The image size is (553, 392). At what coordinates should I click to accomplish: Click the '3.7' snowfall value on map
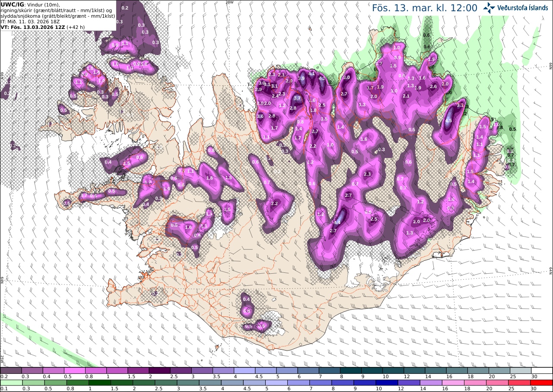[x=297, y=98]
